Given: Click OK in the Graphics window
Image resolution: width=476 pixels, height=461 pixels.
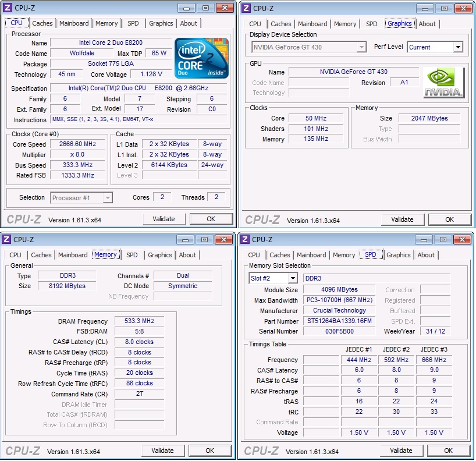Looking at the screenshot, I should pyautogui.click(x=450, y=219).
